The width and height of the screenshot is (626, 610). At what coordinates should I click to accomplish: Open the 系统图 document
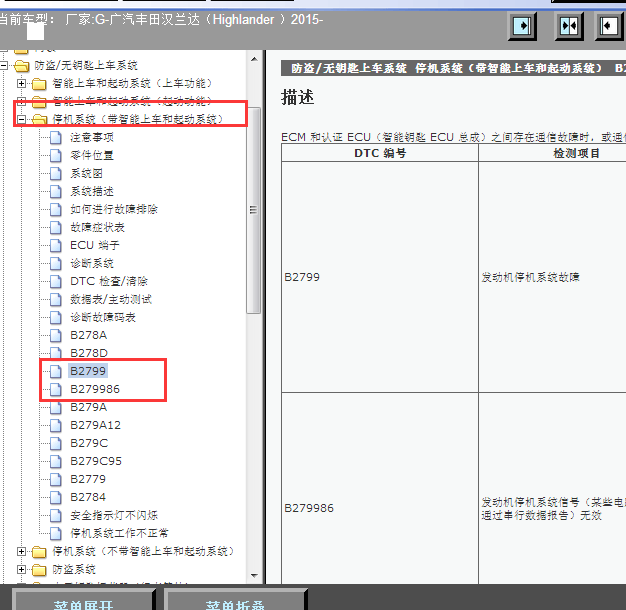[86, 173]
